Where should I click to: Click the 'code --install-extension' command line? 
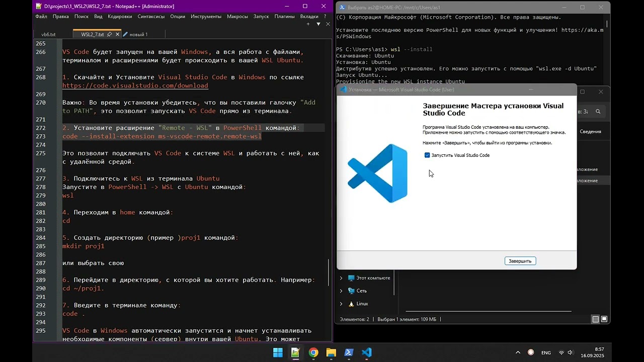click(x=162, y=136)
